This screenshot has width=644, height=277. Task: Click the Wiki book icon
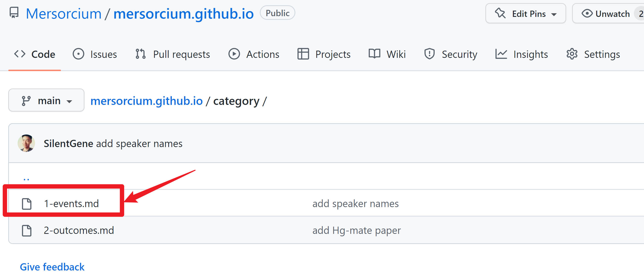374,54
